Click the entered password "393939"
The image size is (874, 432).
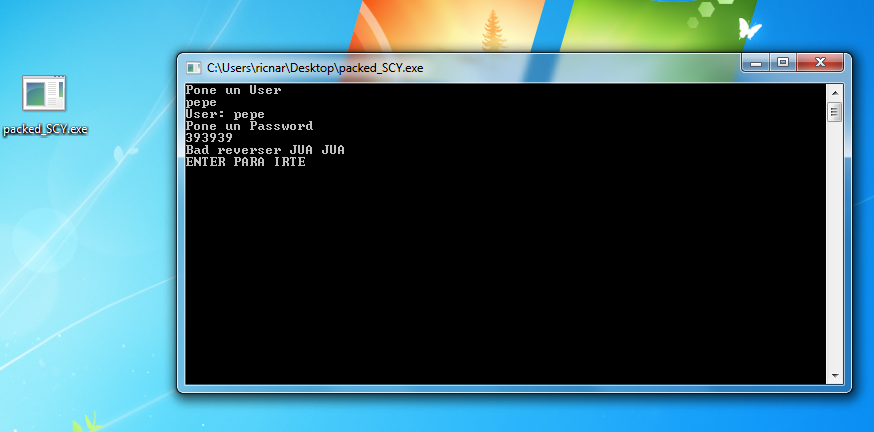tap(209, 138)
